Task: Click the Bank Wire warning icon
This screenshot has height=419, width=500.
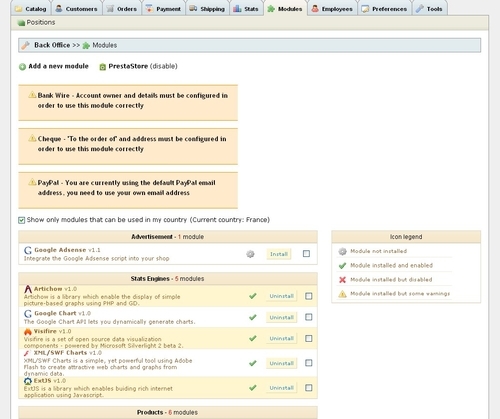Action: (32, 95)
